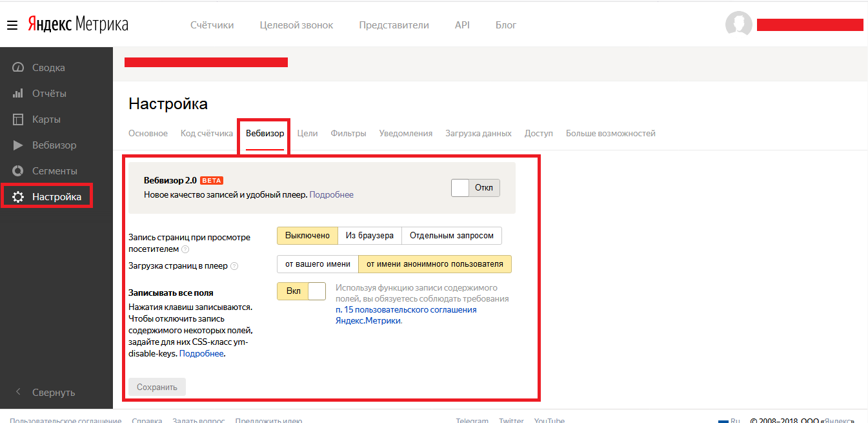Open the Twitter footer link
Image resolution: width=868 pixels, height=423 pixels.
point(511,420)
